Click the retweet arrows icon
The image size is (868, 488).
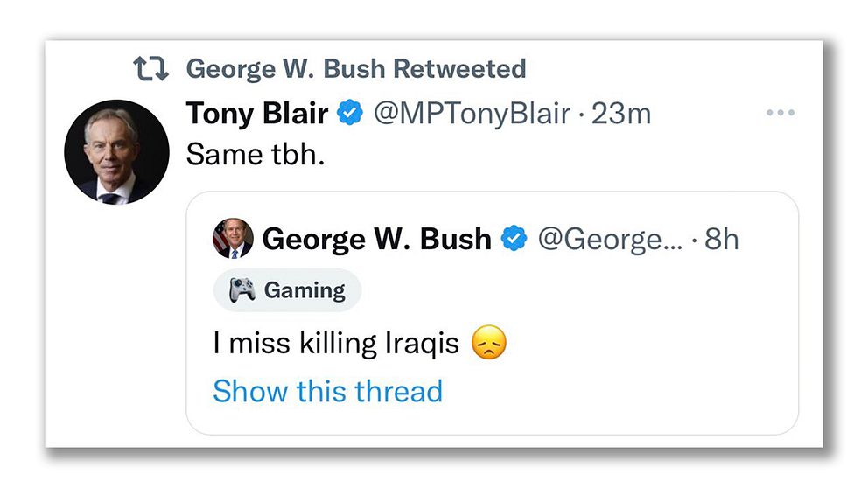point(150,68)
